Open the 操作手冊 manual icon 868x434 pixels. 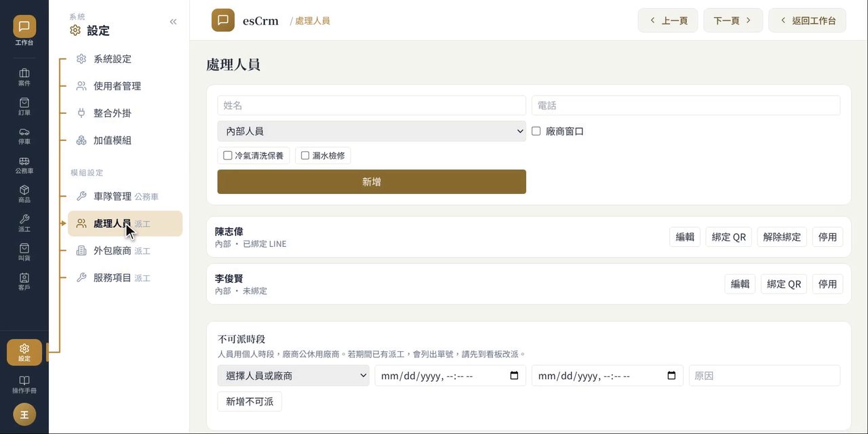click(24, 384)
